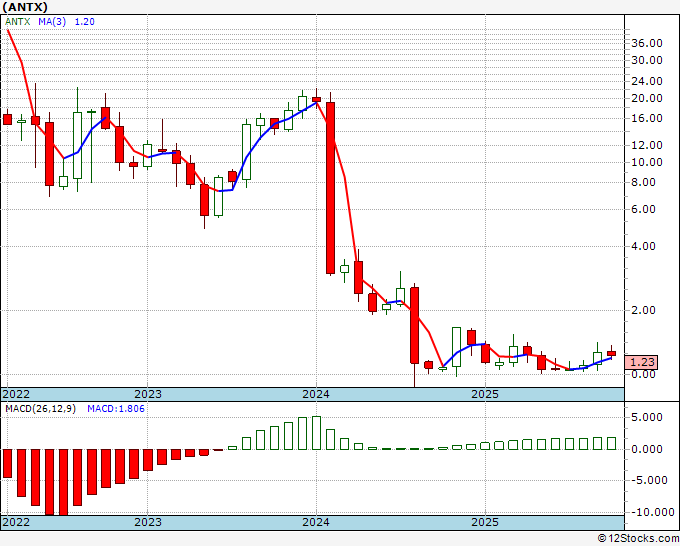Click the current price tag 1.23
This screenshot has width=680, height=546.
pos(641,361)
